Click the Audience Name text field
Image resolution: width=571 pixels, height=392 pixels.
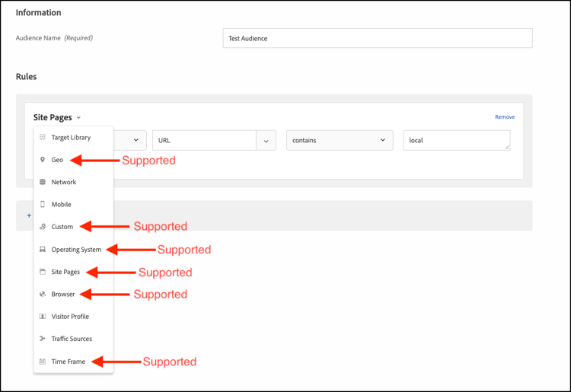pos(378,38)
